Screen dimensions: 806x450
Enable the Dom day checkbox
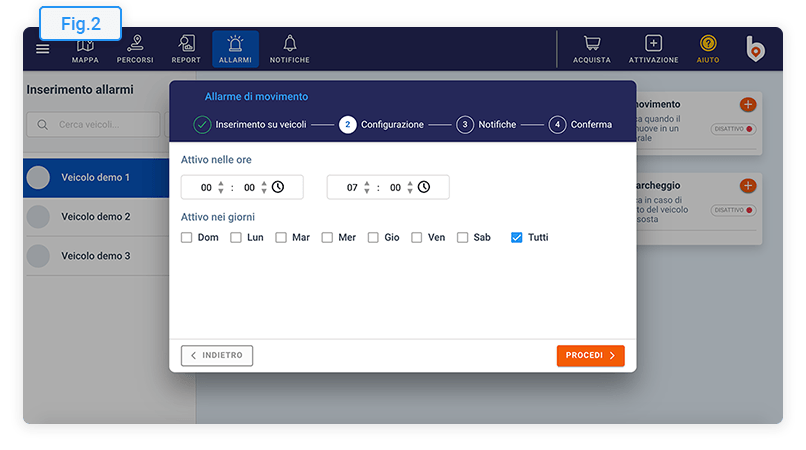187,238
